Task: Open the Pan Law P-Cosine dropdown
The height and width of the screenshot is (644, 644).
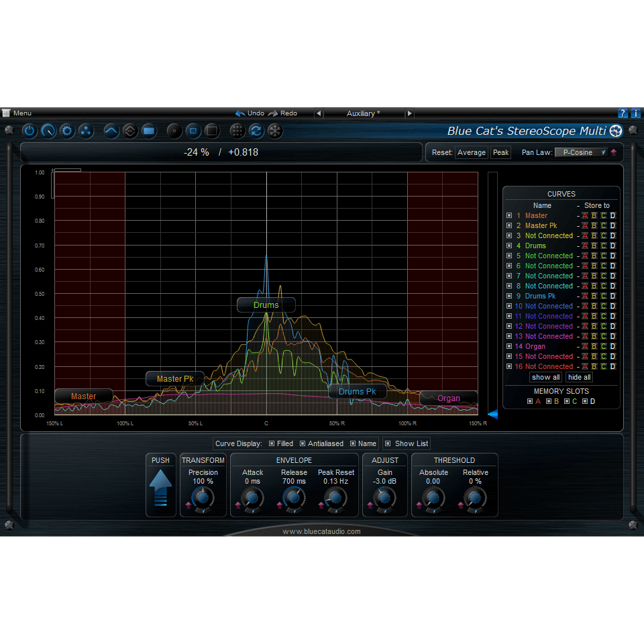Action: (581, 152)
